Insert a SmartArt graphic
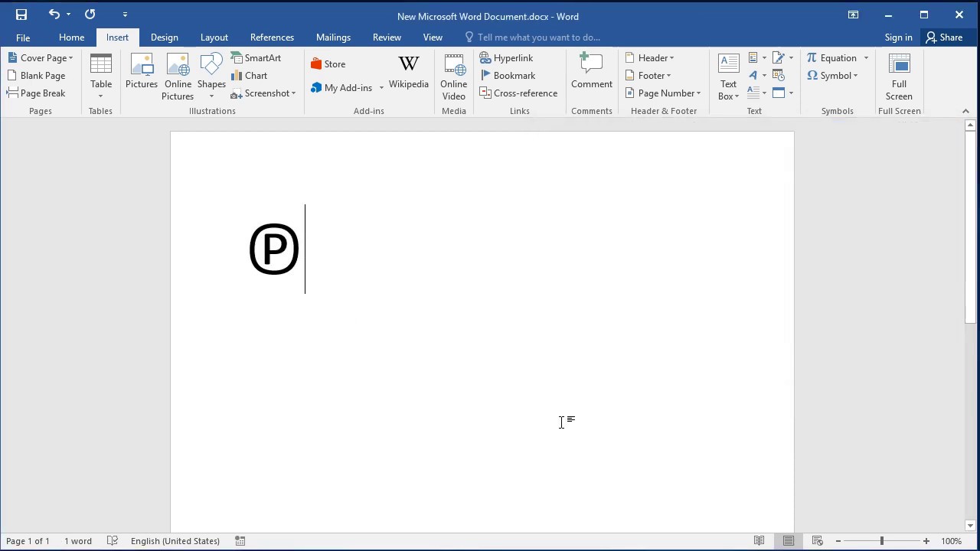 click(x=256, y=58)
